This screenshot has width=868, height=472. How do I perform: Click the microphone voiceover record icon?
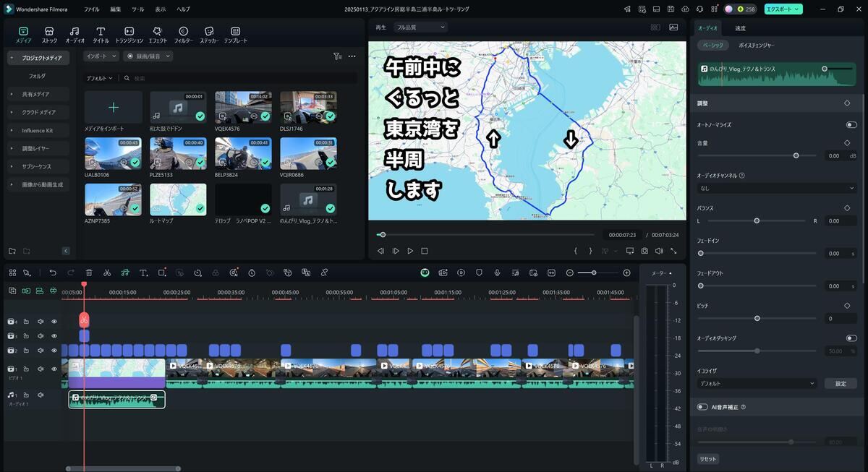(x=497, y=273)
